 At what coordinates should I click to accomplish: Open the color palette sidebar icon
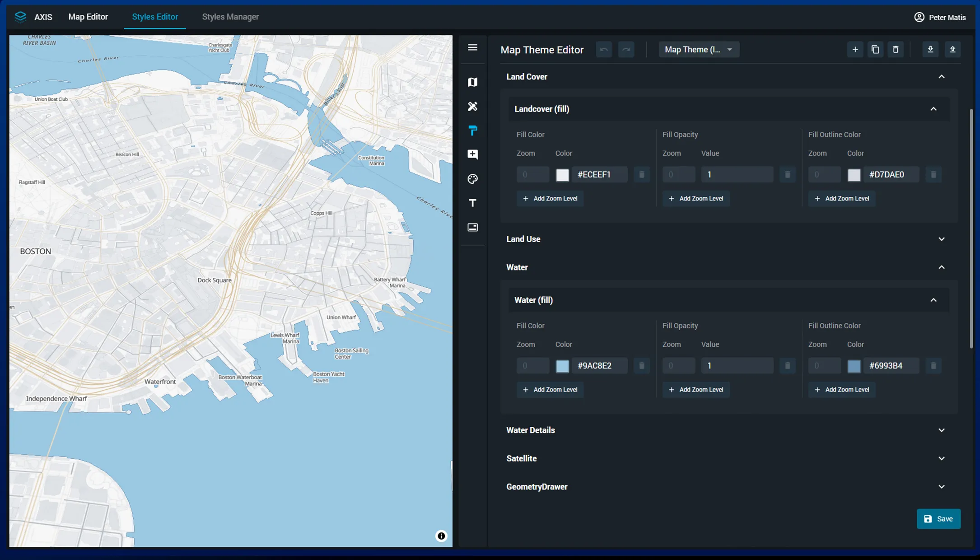472,179
